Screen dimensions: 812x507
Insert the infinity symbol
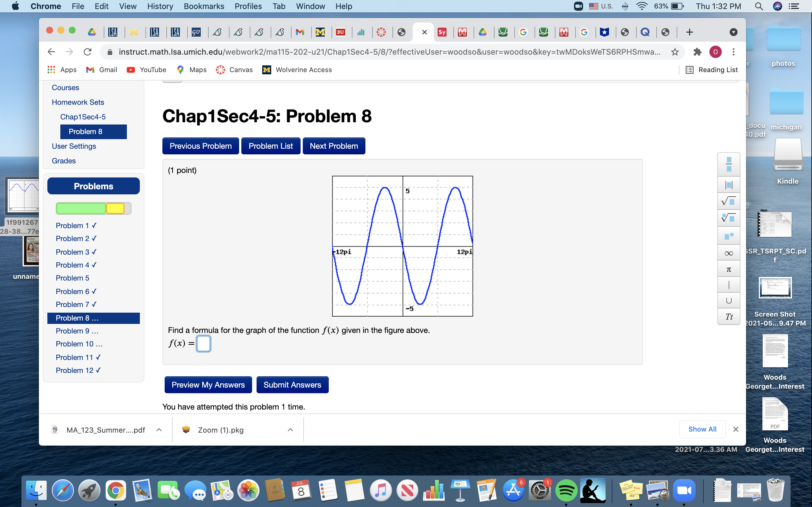click(x=729, y=253)
